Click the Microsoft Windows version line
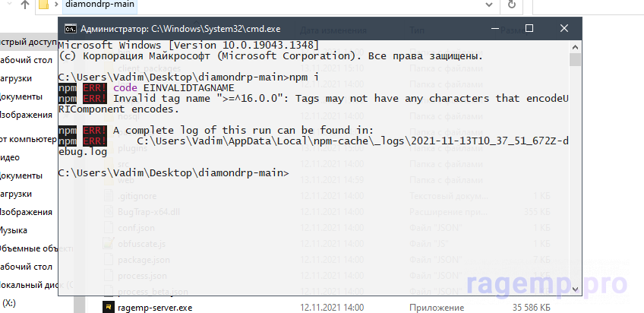Image resolution: width=644 pixels, height=313 pixels. tap(188, 45)
